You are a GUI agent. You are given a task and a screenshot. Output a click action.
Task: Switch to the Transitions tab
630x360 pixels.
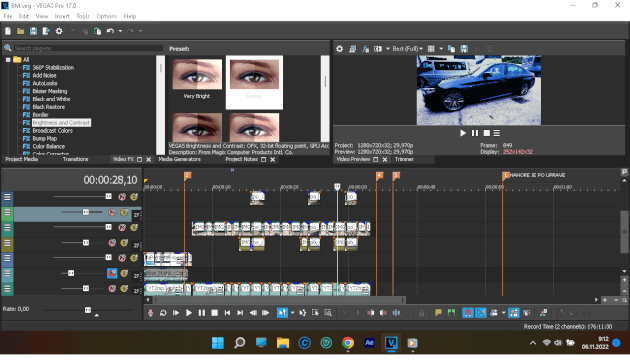click(75, 159)
